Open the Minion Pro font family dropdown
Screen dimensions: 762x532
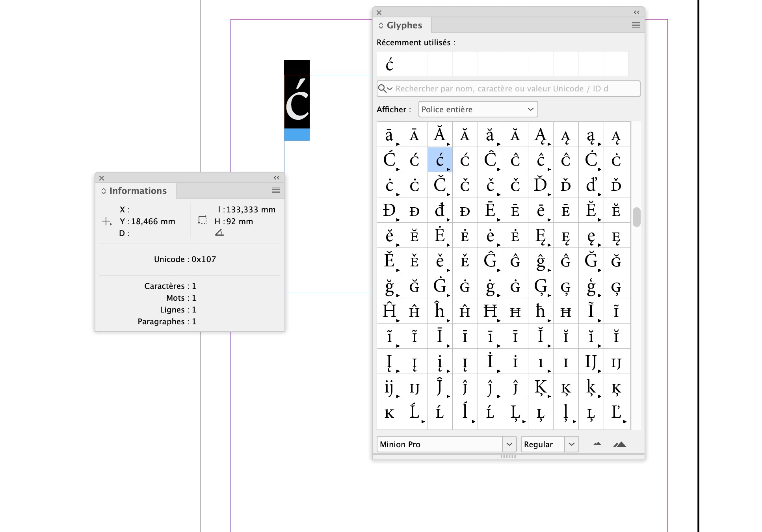coord(509,444)
